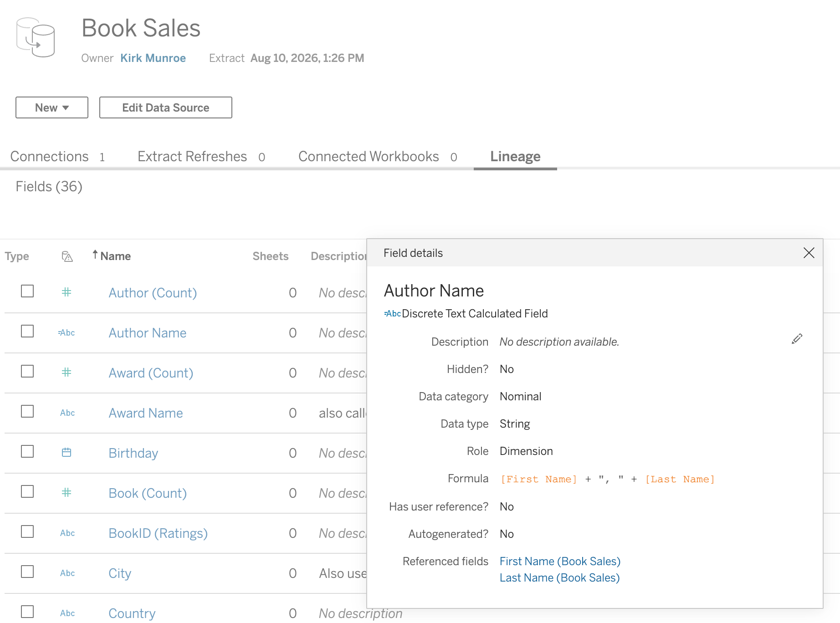This screenshot has height=623, width=840.
Task: Click the Fields (36) heading
Action: [x=49, y=187]
